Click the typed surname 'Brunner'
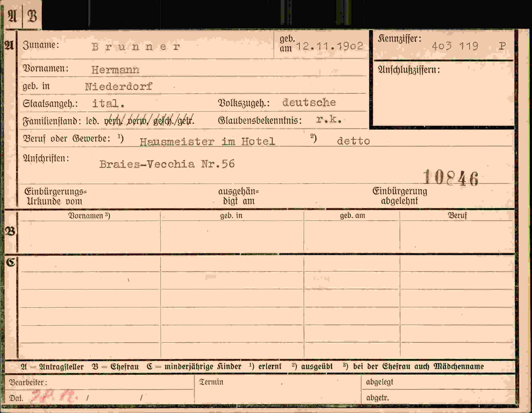The width and height of the screenshot is (532, 413). pyautogui.click(x=136, y=47)
